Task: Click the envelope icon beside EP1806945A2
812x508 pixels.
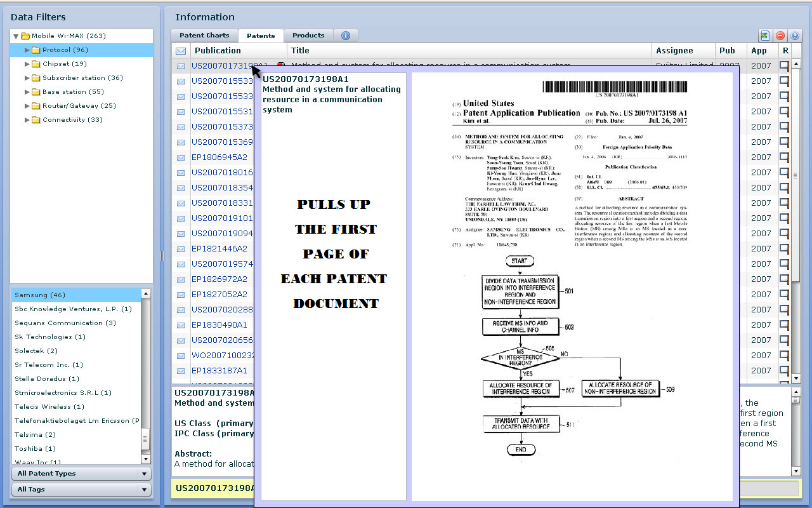Action: [x=181, y=157]
